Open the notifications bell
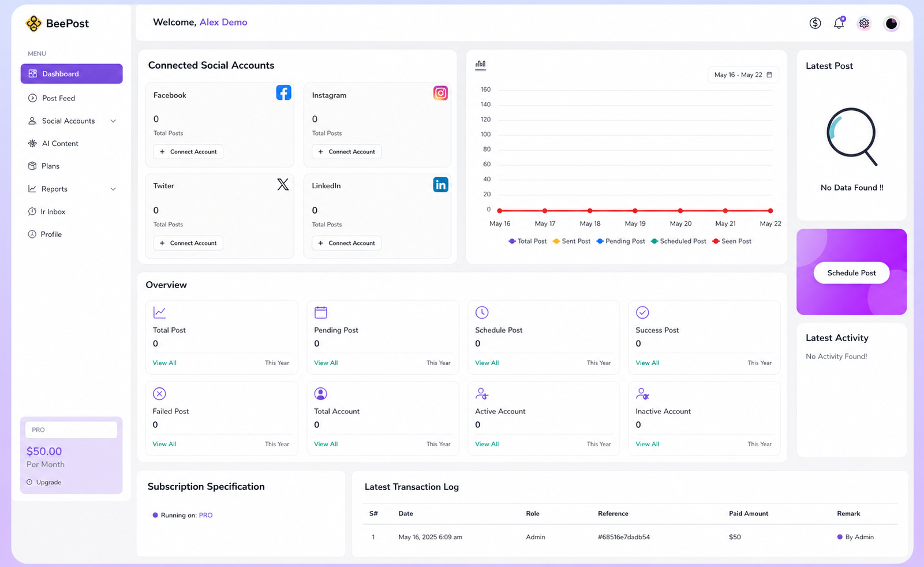The height and width of the screenshot is (567, 924). [x=839, y=23]
